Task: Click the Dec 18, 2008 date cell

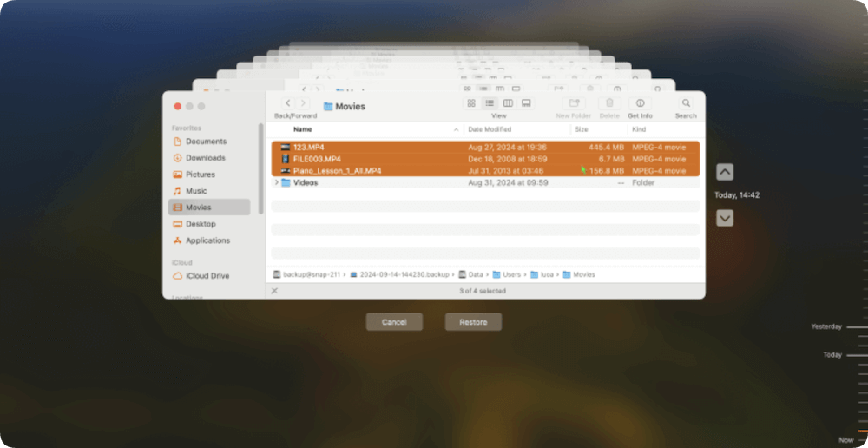Action: pyautogui.click(x=508, y=159)
